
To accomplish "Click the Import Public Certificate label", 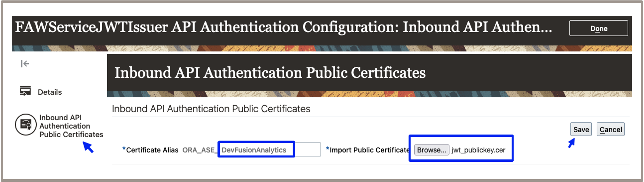I will point(369,150).
